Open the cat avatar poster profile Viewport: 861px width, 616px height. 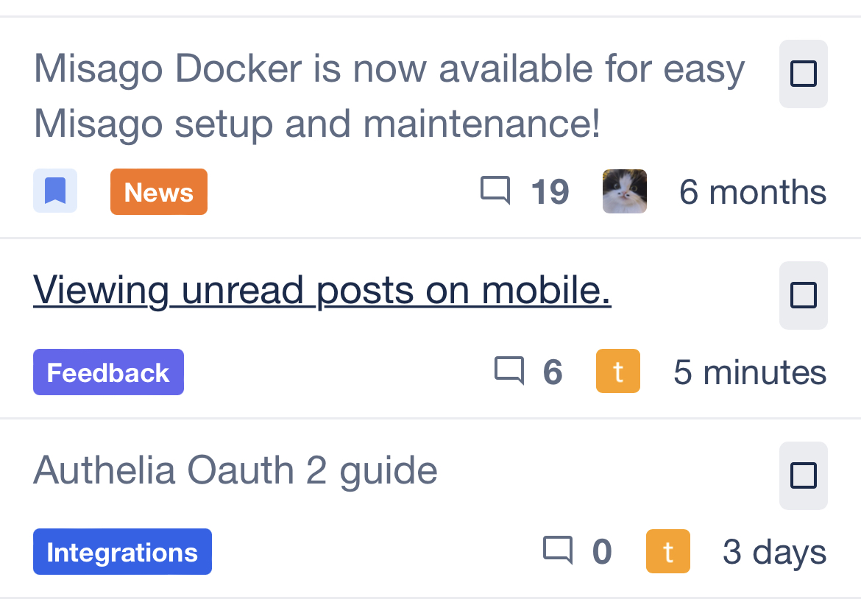(x=624, y=191)
